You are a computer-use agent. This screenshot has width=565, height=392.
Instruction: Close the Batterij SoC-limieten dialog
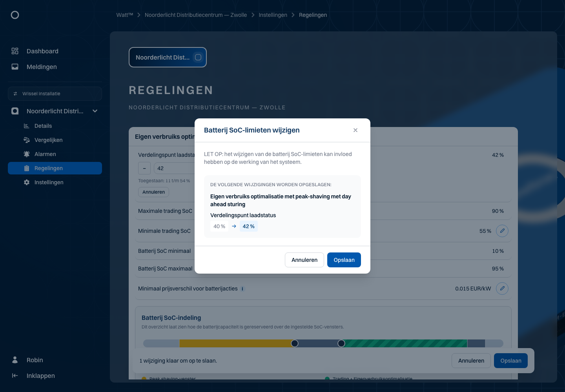point(355,130)
